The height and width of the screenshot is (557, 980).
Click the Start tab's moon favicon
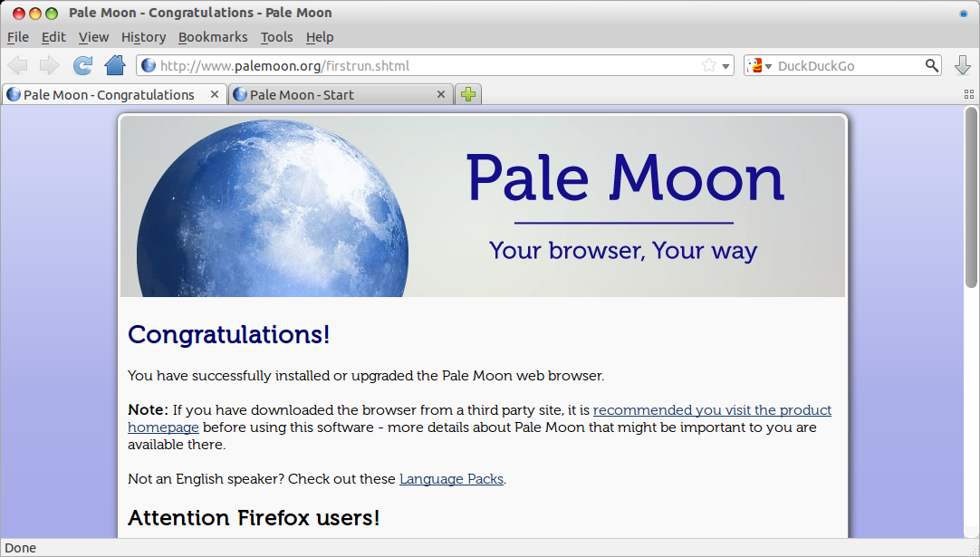pyautogui.click(x=240, y=94)
